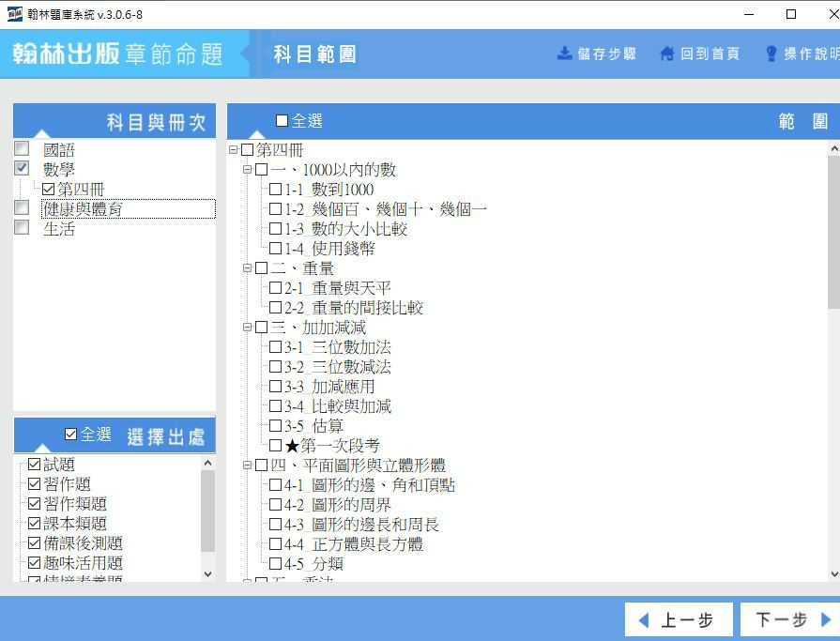The width and height of the screenshot is (840, 641).
Task: Open 操作說明 help text
Action: (812, 53)
